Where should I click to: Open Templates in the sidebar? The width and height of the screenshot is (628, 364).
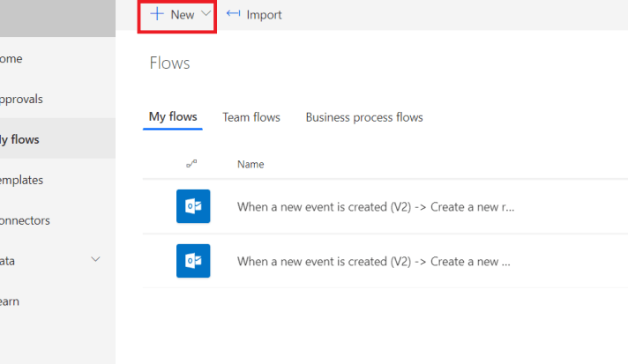[x=21, y=180]
